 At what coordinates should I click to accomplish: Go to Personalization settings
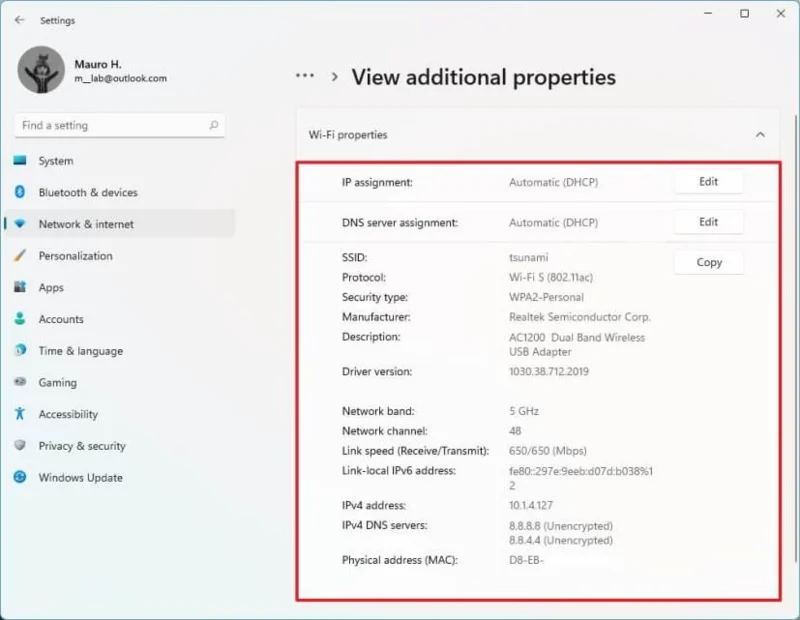(x=120, y=256)
